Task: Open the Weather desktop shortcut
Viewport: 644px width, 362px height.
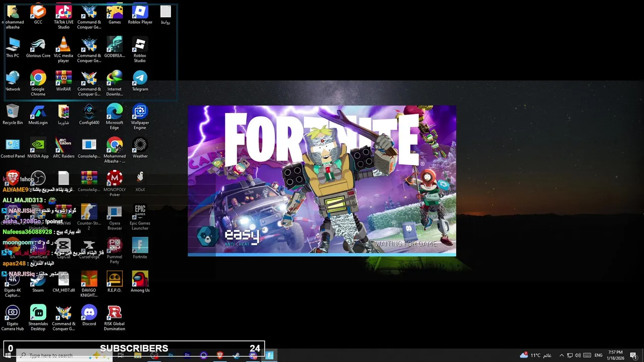Action: point(140,149)
